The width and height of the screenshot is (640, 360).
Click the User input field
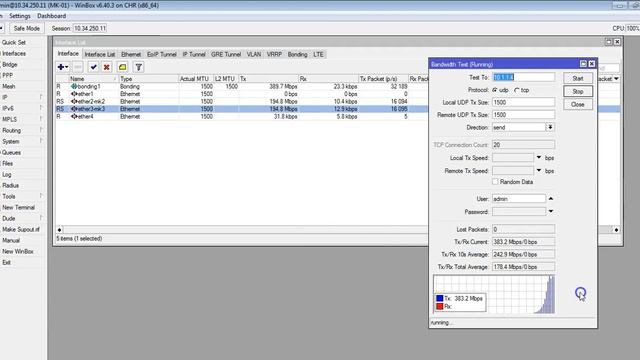tap(519, 199)
